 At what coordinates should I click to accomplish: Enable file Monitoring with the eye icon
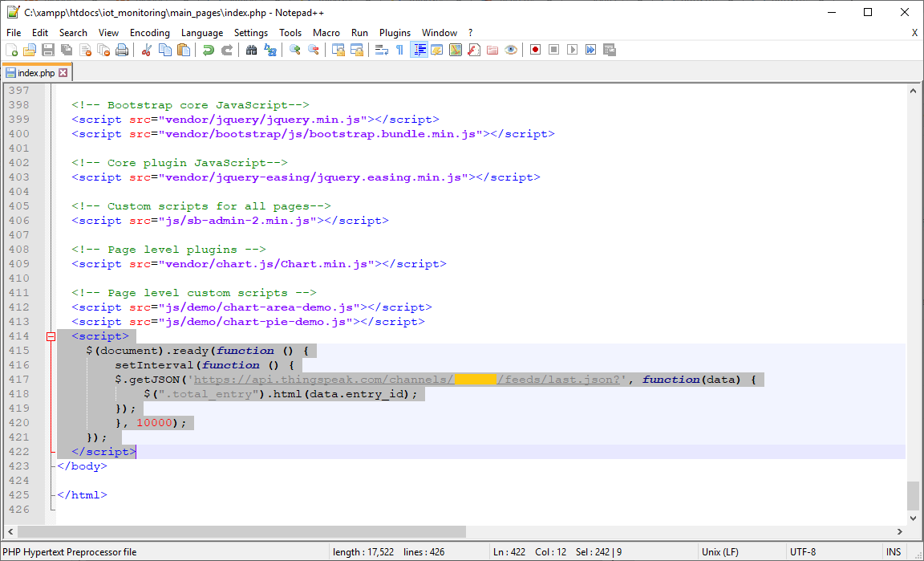tap(510, 50)
